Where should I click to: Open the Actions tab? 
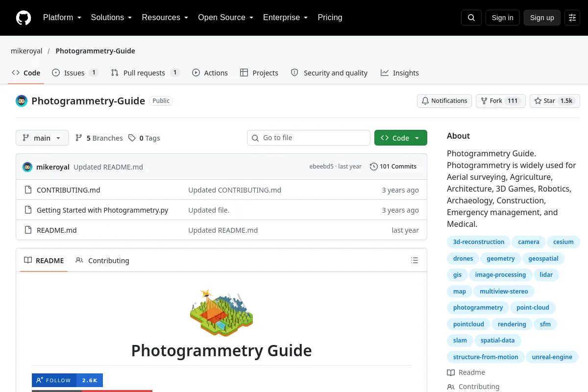tap(210, 73)
